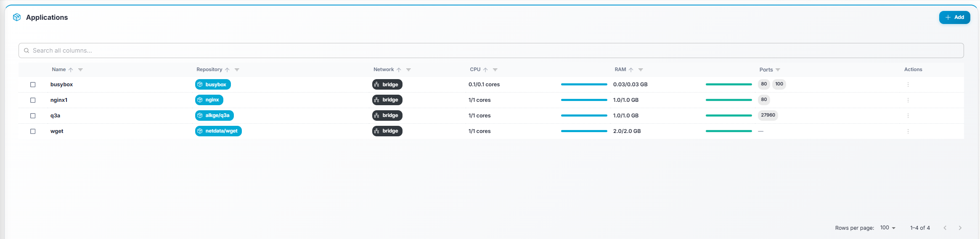Click the CPU usage bar for wget
Image resolution: width=980 pixels, height=239 pixels.
click(x=584, y=131)
